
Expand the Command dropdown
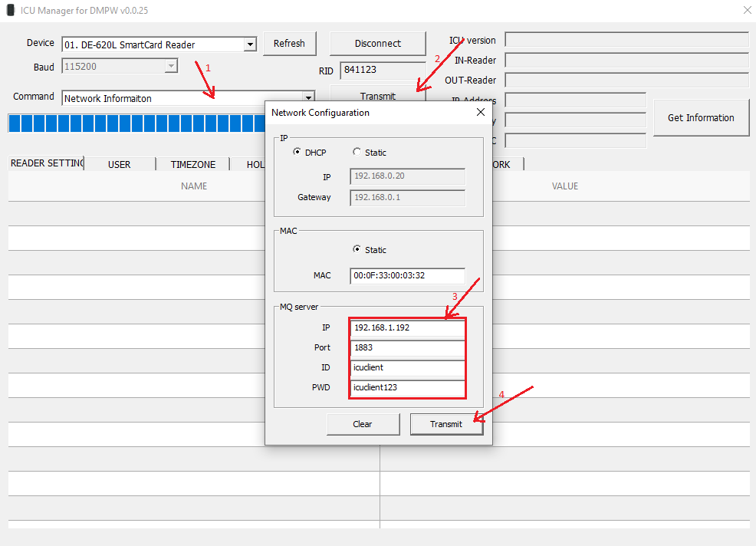[x=308, y=97]
